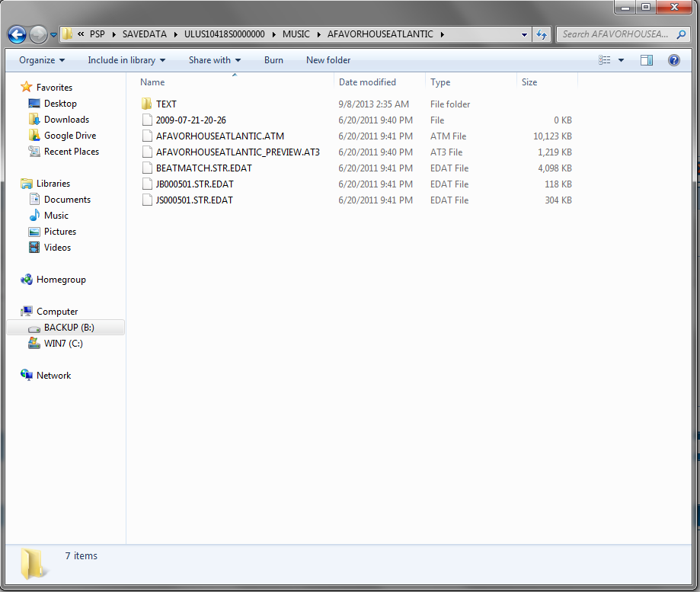The image size is (700, 592).
Task: Expand the arrow after ULUS10418S0000000
Action: 274,34
